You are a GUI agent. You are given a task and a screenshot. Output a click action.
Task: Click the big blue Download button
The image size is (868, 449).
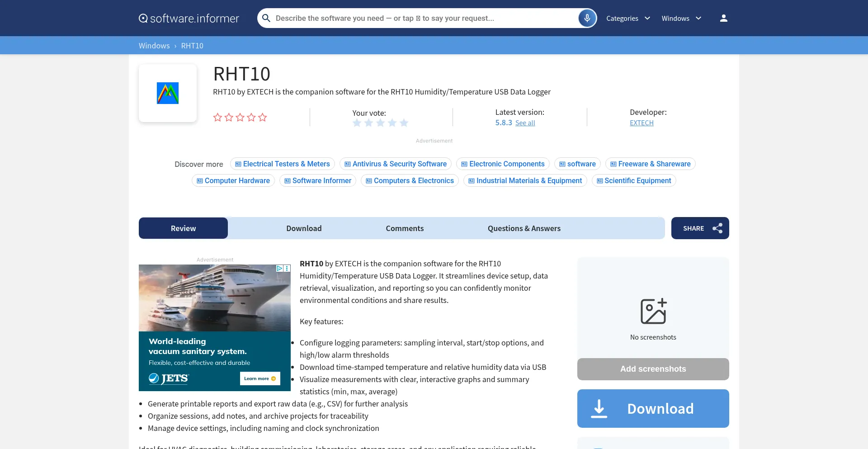pyautogui.click(x=653, y=408)
